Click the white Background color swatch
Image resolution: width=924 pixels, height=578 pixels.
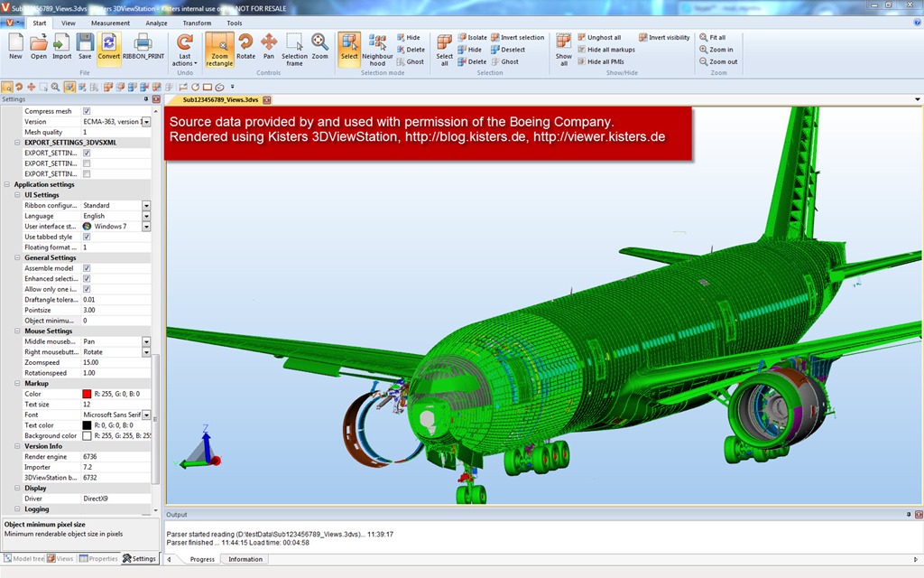tap(87, 436)
